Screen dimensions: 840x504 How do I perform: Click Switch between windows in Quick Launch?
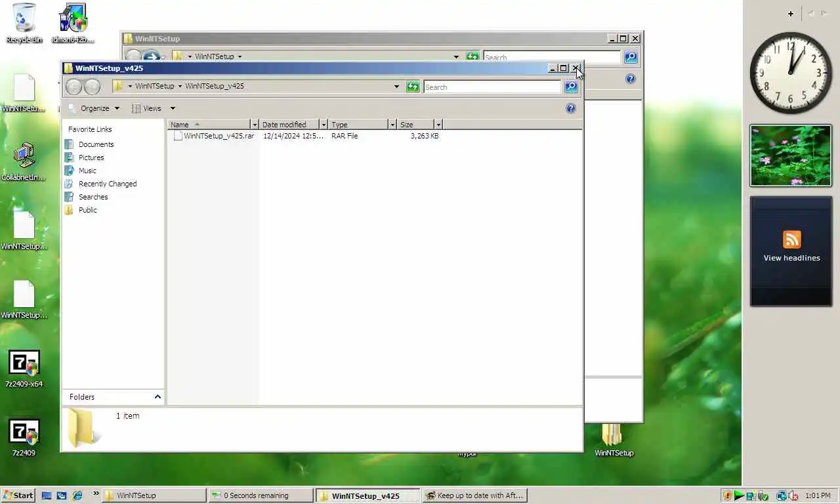pos(62,495)
